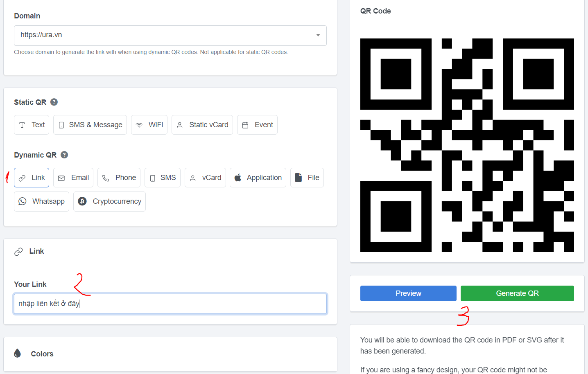Click the Static QR help question-mark icon

[x=54, y=102]
